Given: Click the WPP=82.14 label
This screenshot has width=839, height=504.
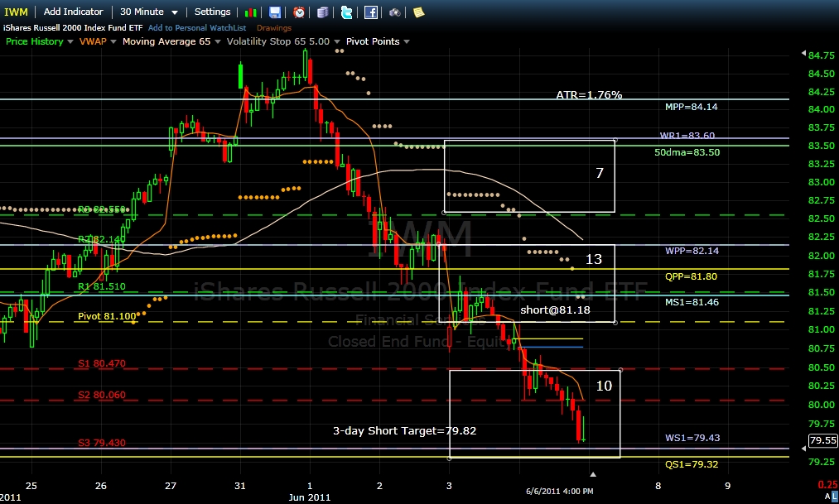Looking at the screenshot, I should (692, 251).
